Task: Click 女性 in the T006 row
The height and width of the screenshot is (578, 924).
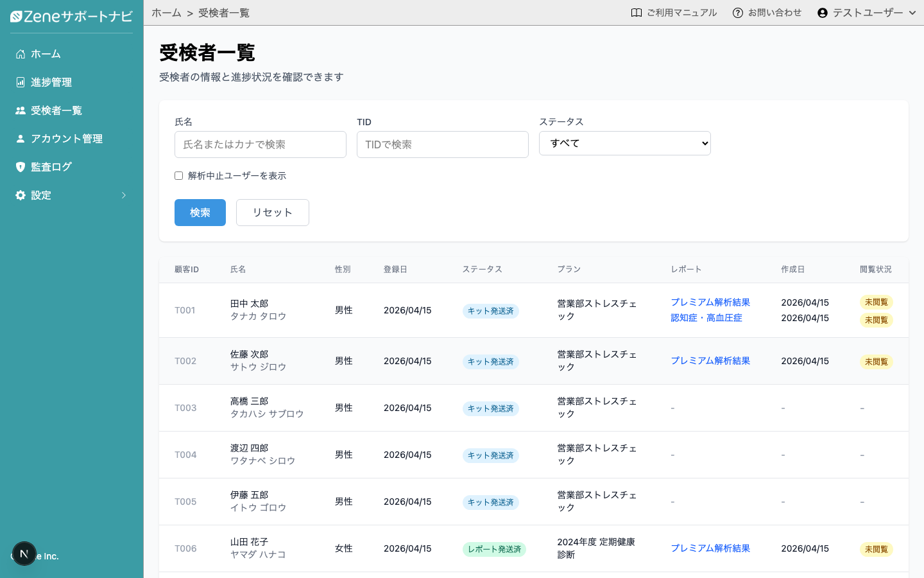Action: click(344, 548)
